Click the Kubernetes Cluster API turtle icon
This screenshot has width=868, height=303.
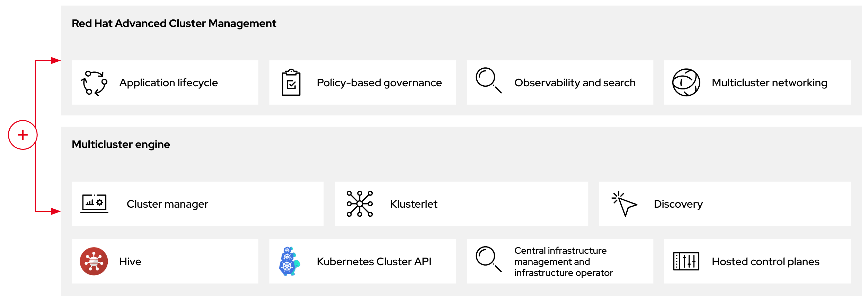(x=289, y=261)
